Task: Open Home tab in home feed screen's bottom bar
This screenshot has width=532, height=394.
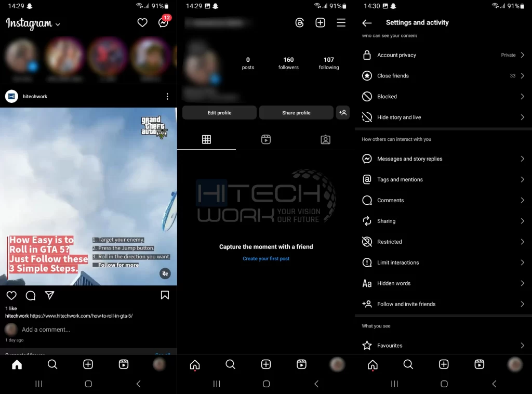Action: click(x=17, y=364)
